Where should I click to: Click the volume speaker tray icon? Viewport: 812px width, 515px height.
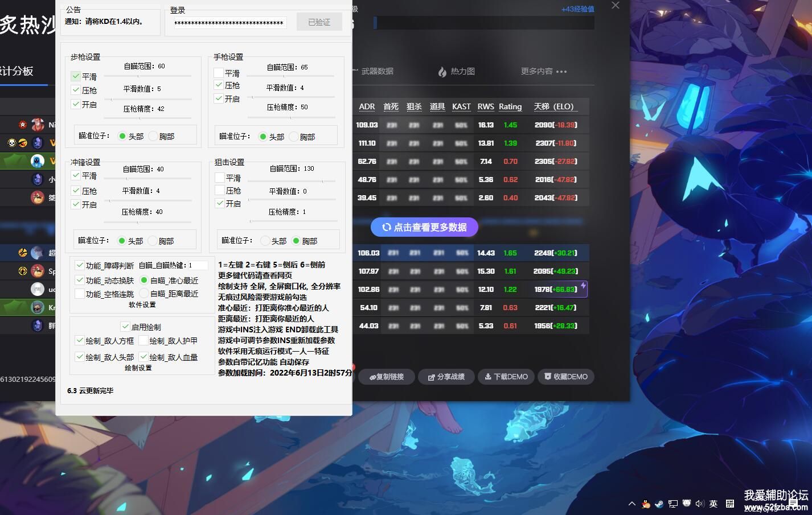700,504
